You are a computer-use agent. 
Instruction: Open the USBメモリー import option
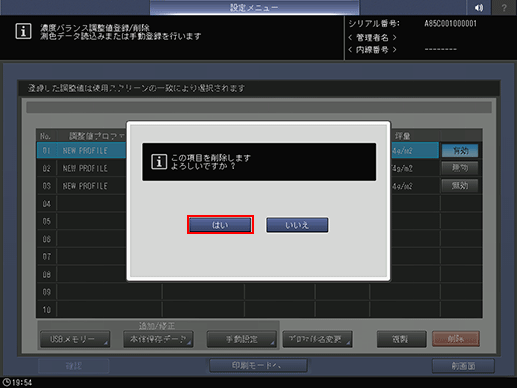pos(75,339)
